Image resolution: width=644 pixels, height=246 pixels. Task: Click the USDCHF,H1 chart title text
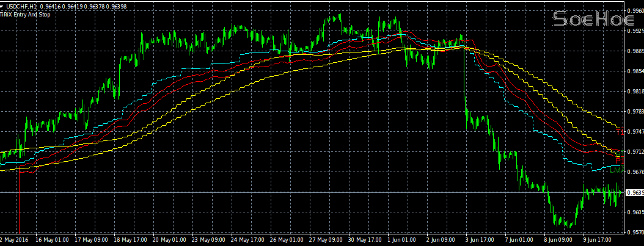coord(21,6)
